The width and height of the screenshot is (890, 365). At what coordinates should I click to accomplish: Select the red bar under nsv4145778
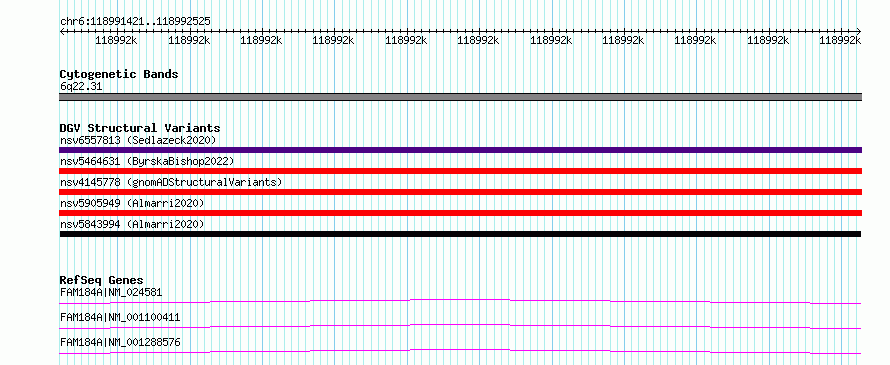pyautogui.click(x=460, y=192)
